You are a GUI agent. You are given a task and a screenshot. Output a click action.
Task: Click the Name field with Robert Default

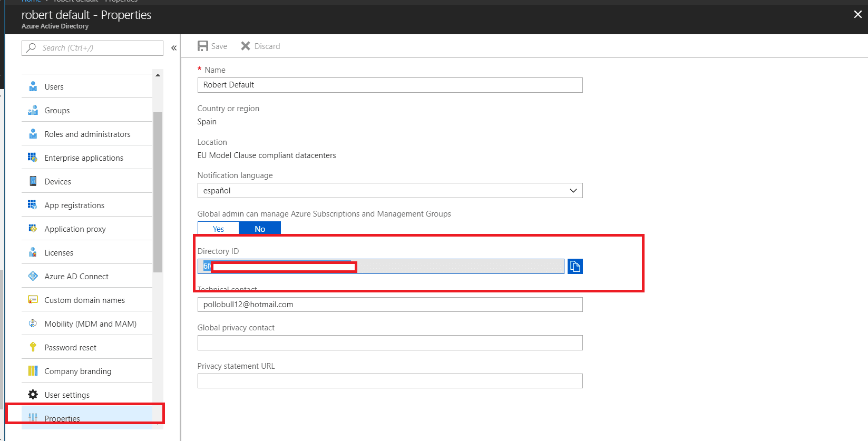click(390, 85)
